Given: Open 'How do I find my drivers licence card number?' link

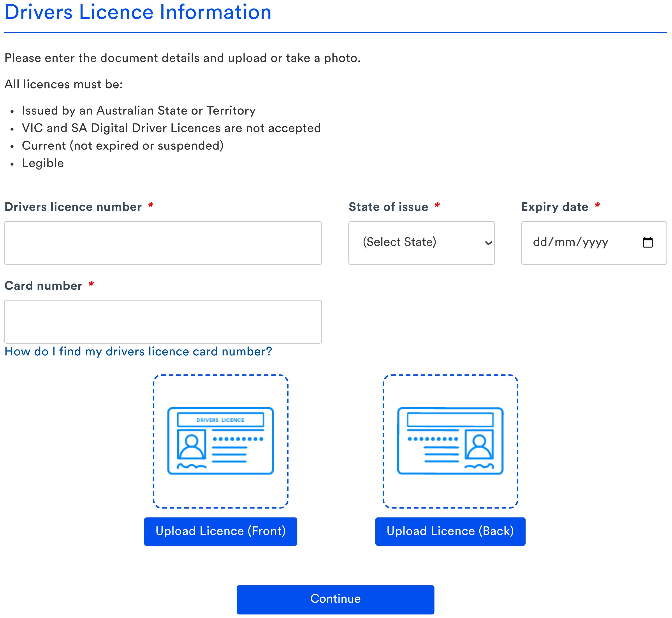Looking at the screenshot, I should [x=138, y=351].
